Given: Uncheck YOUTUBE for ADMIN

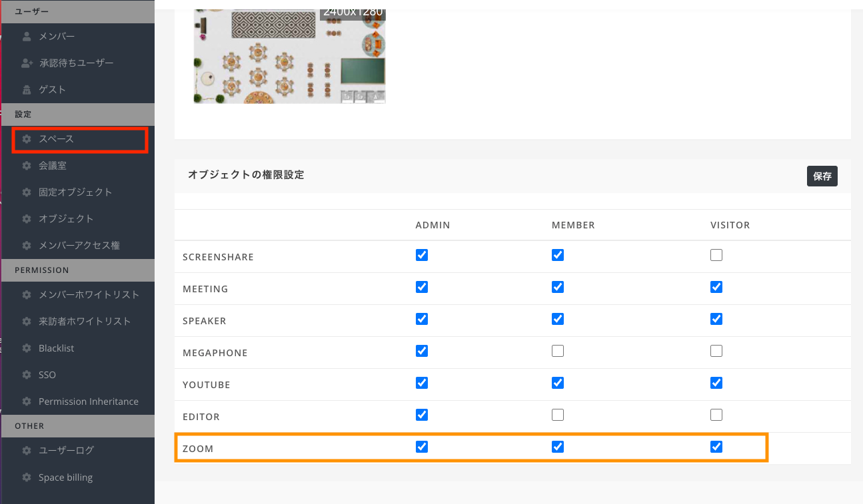Looking at the screenshot, I should point(422,383).
